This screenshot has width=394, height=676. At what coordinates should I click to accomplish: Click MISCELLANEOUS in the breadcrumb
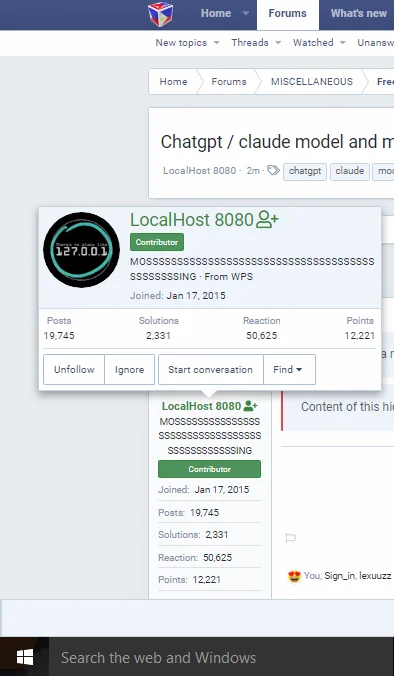(312, 81)
